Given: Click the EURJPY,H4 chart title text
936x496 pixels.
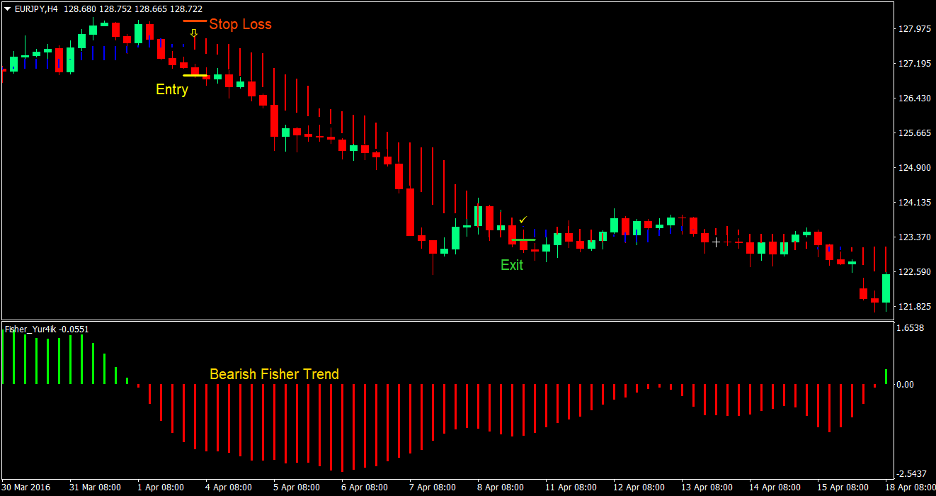Looking at the screenshot, I should click(35, 9).
